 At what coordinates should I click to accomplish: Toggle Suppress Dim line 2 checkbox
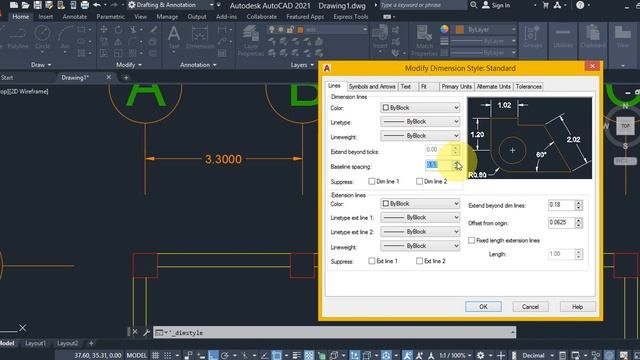click(419, 181)
